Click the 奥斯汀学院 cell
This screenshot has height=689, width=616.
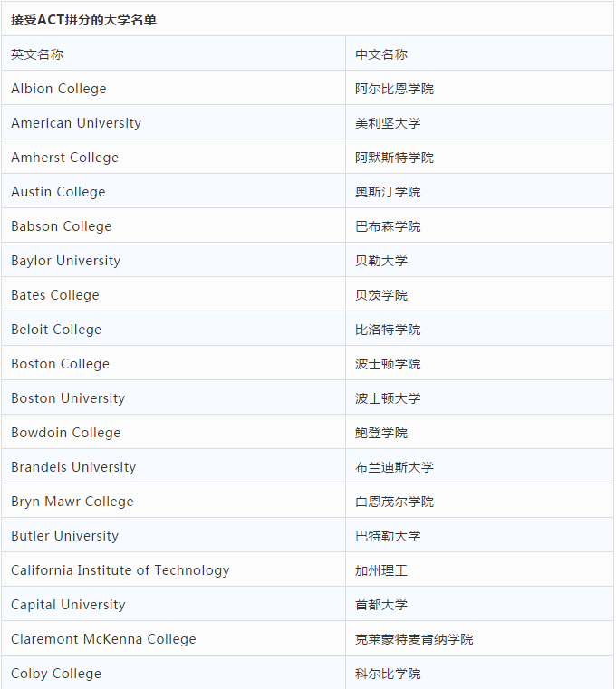point(388,192)
